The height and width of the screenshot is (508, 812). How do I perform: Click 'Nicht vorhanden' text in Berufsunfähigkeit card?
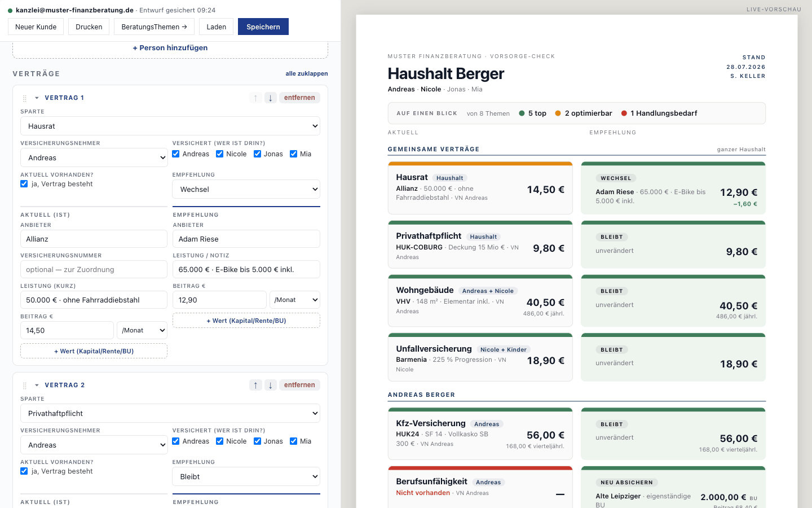(423, 493)
